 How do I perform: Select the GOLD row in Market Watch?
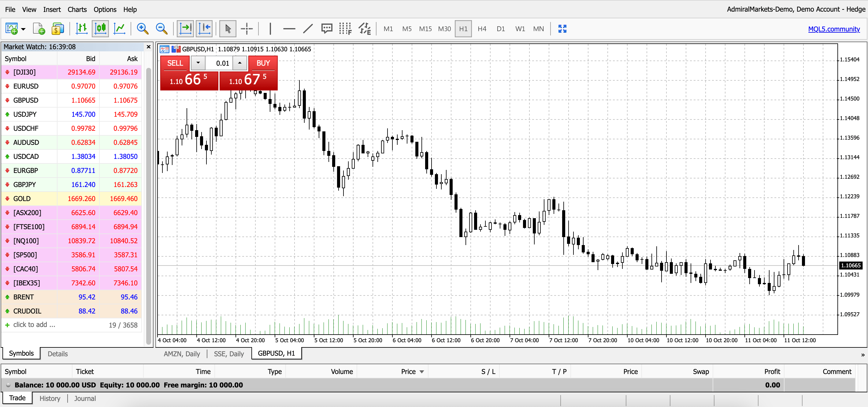coord(71,199)
